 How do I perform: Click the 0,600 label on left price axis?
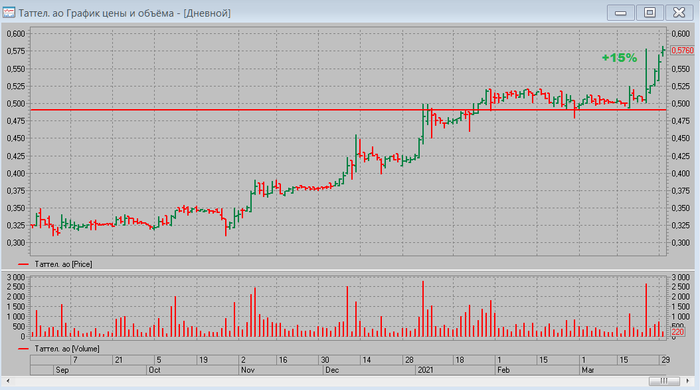point(16,34)
